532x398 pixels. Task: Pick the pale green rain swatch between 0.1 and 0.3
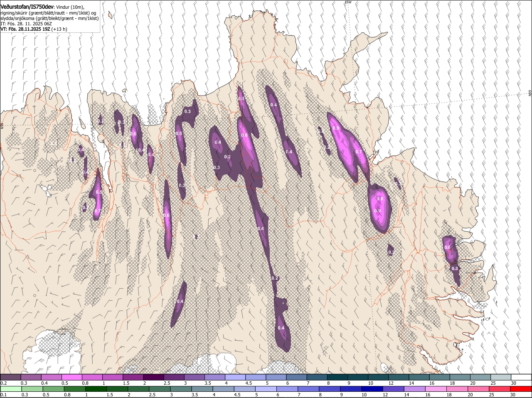11,389
